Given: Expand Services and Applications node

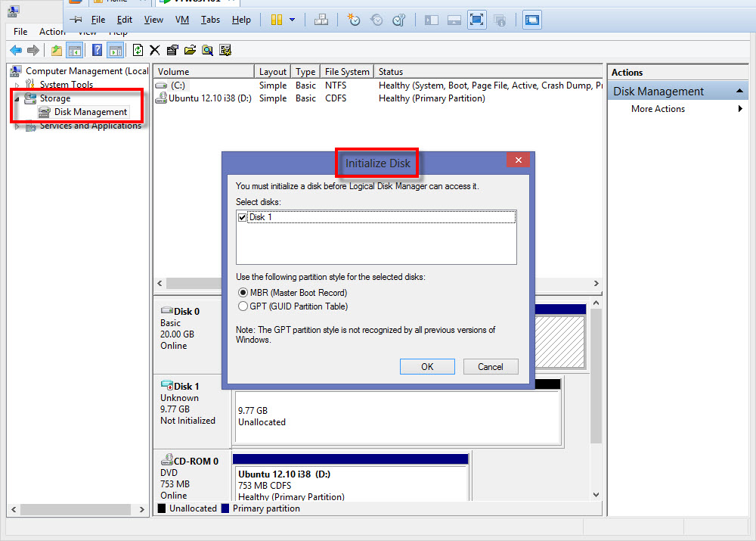Looking at the screenshot, I should 17,126.
